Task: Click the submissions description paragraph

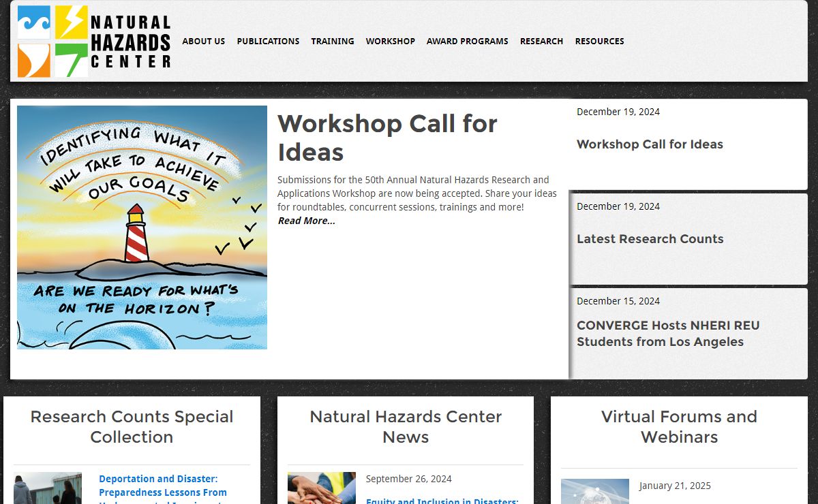Action: point(417,193)
